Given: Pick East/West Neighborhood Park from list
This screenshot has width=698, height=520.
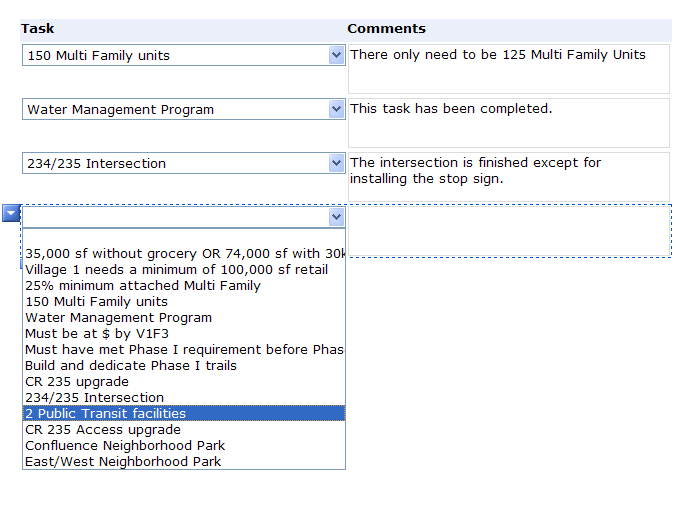Looking at the screenshot, I should click(184, 462).
